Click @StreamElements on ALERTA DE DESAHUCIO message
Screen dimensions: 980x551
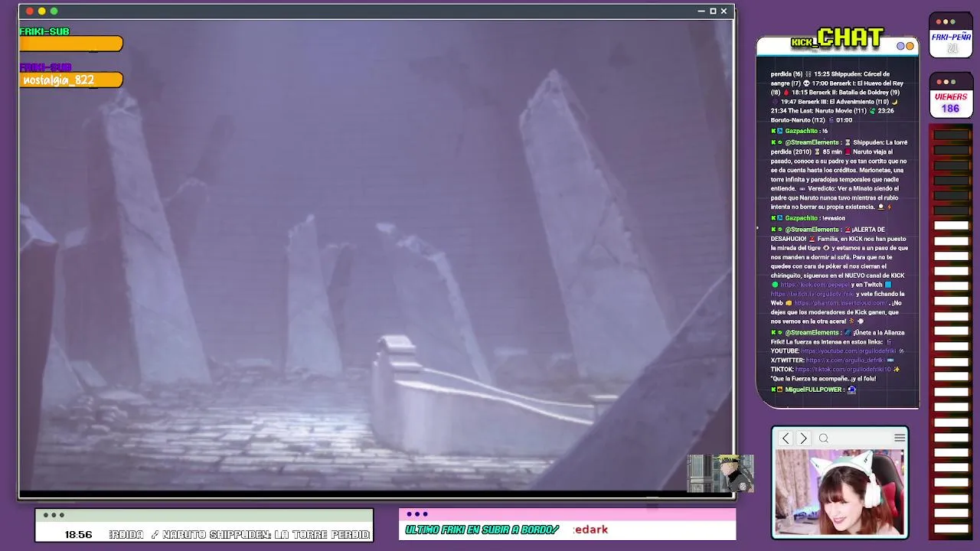[812, 230]
